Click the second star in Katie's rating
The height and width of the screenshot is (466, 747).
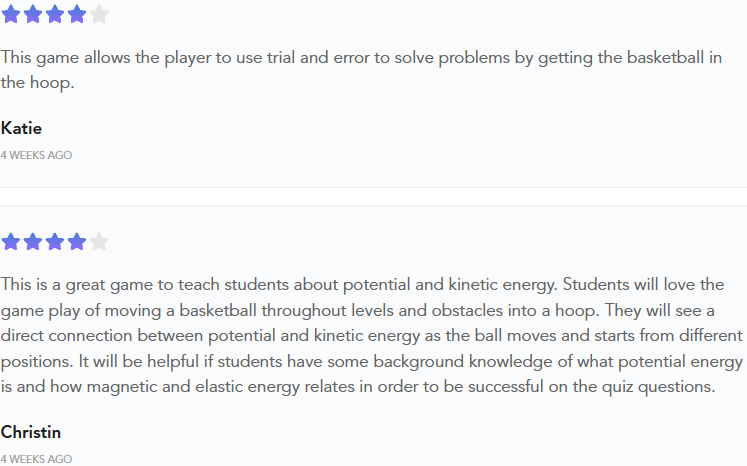(x=33, y=14)
